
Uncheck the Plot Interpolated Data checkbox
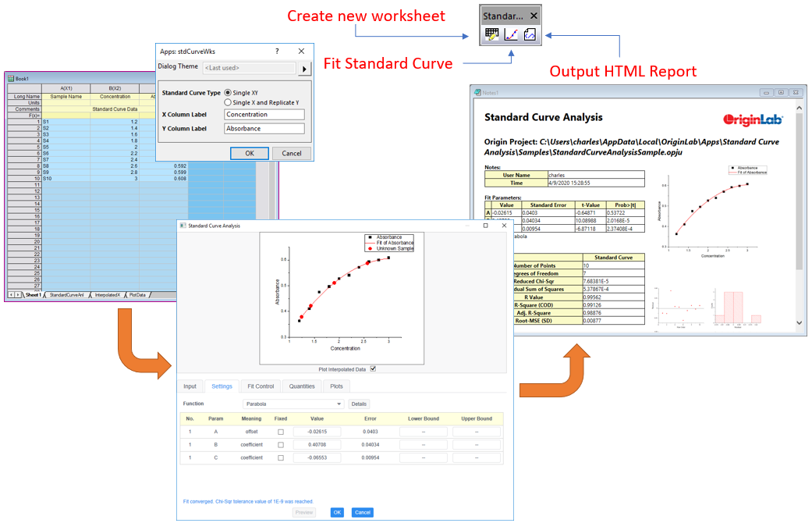tap(373, 368)
